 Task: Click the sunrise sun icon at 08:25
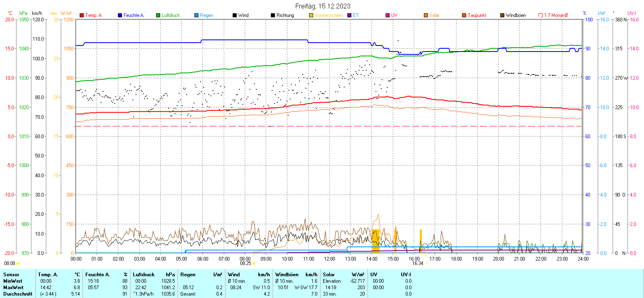pyautogui.click(x=254, y=263)
